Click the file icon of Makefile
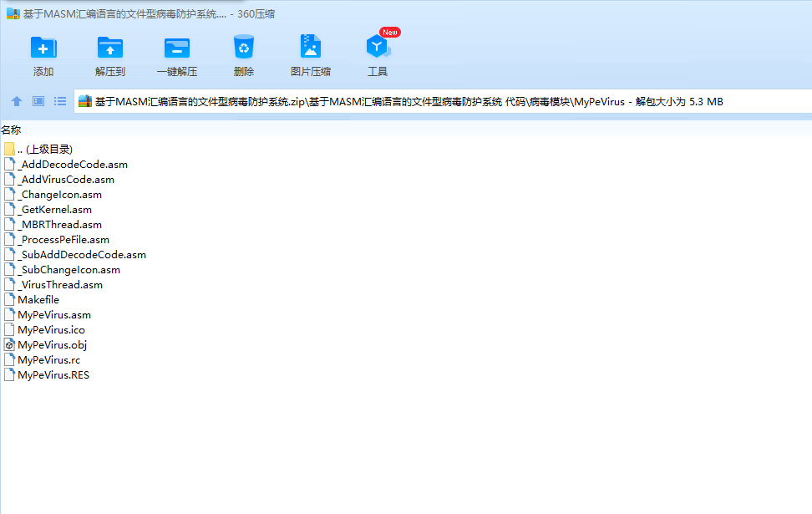The image size is (812, 514). (9, 299)
